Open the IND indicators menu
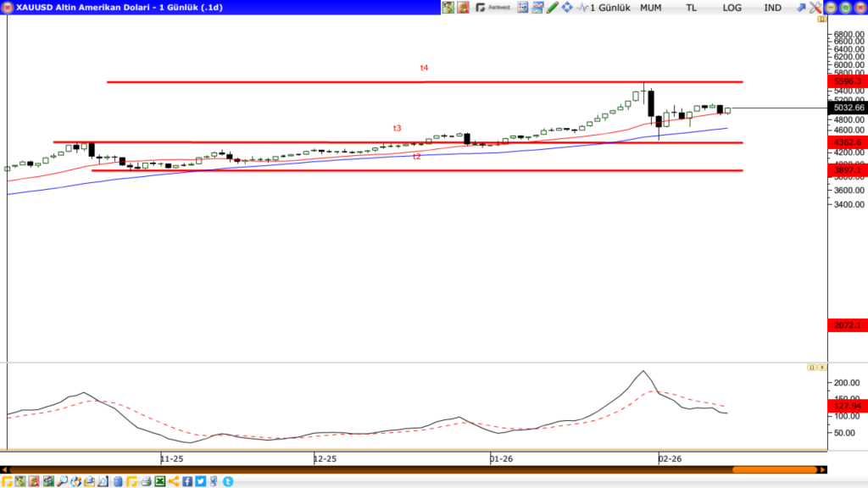This screenshot has height=488, width=868. pos(773,8)
